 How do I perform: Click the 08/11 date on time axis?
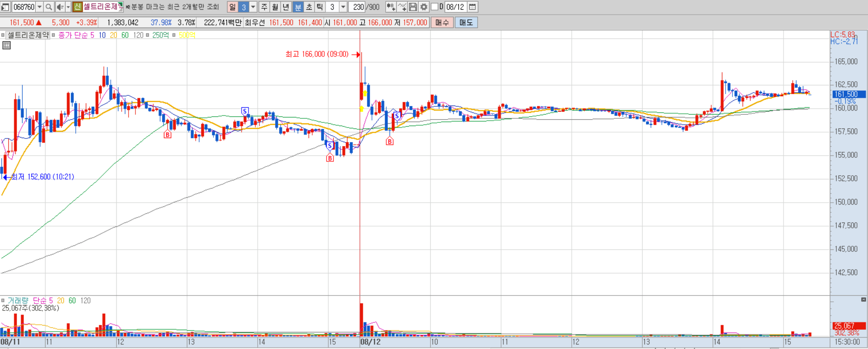(x=10, y=342)
